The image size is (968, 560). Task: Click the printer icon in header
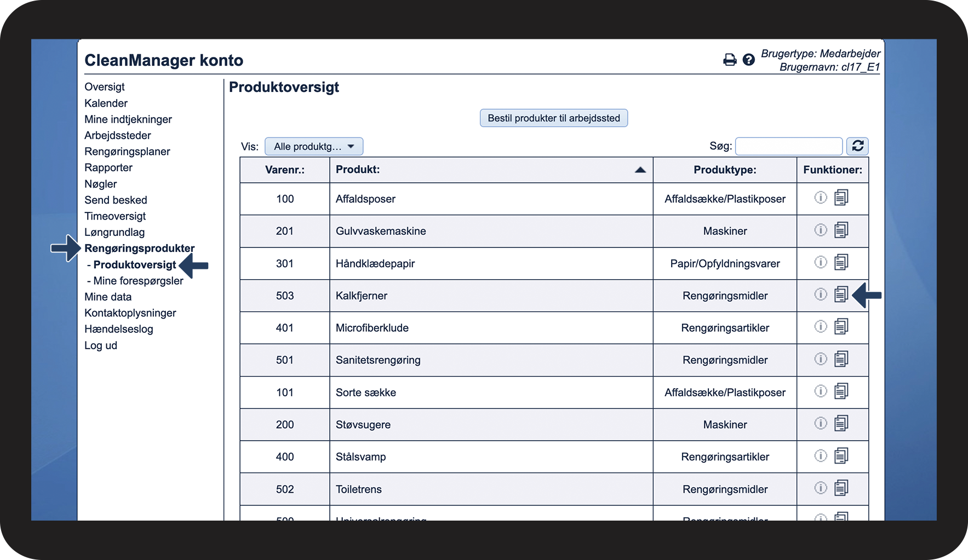point(730,60)
